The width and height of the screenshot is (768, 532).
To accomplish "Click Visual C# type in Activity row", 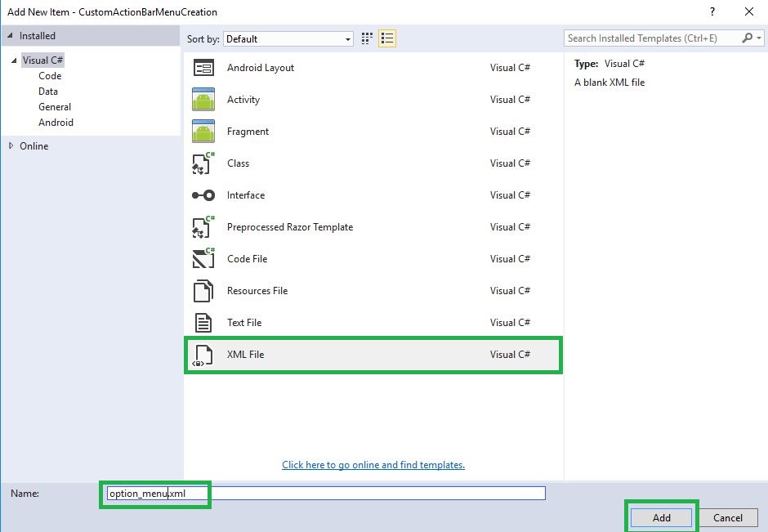I will (510, 100).
